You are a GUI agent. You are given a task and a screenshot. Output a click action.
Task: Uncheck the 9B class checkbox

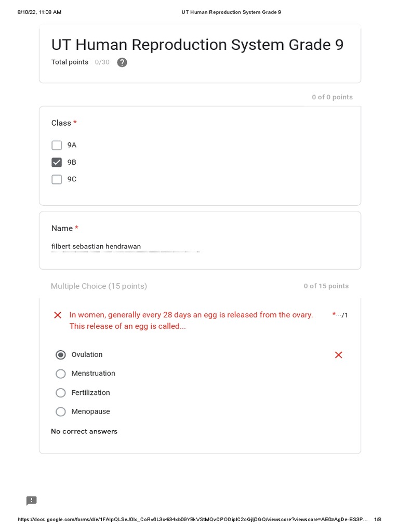[x=57, y=163]
